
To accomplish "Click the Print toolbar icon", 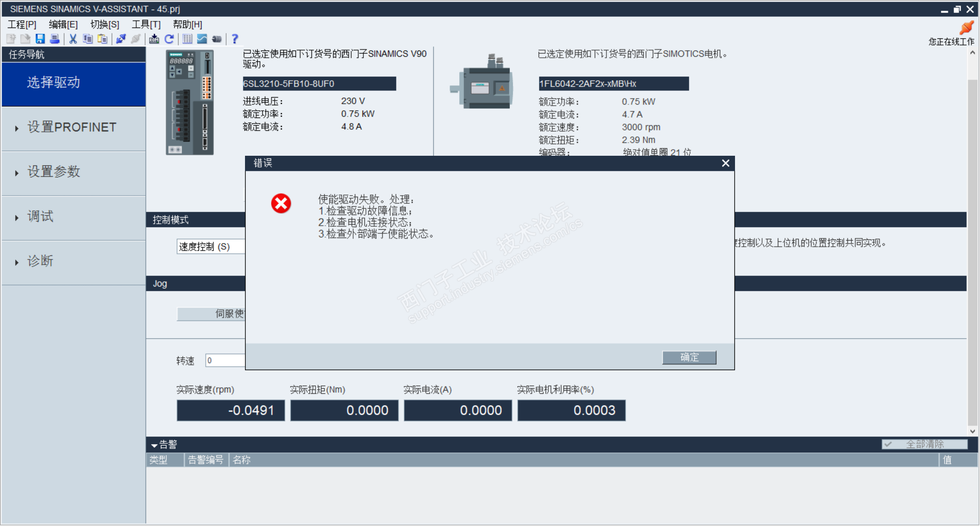I will pyautogui.click(x=55, y=39).
